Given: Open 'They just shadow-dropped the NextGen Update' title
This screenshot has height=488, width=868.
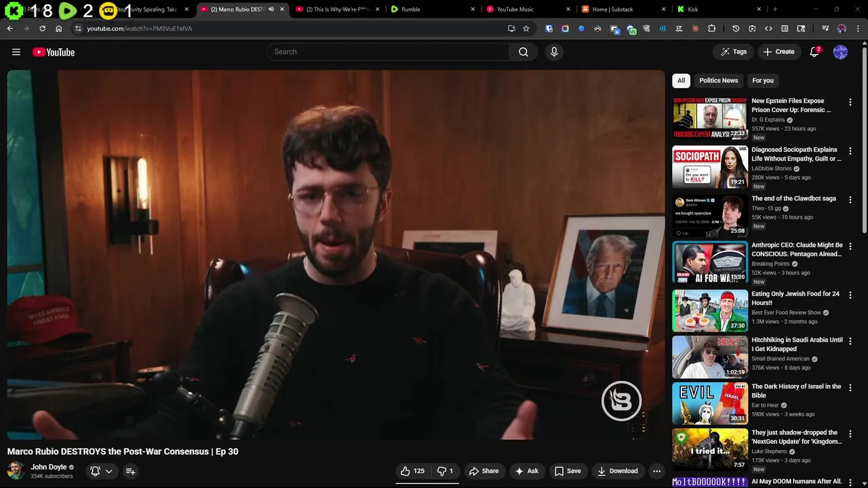Looking at the screenshot, I should (x=797, y=437).
